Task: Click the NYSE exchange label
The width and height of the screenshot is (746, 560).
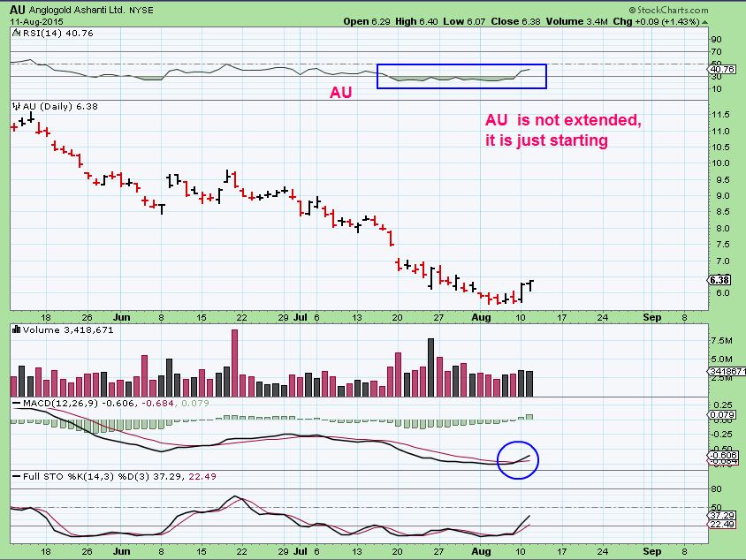Action: click(141, 10)
